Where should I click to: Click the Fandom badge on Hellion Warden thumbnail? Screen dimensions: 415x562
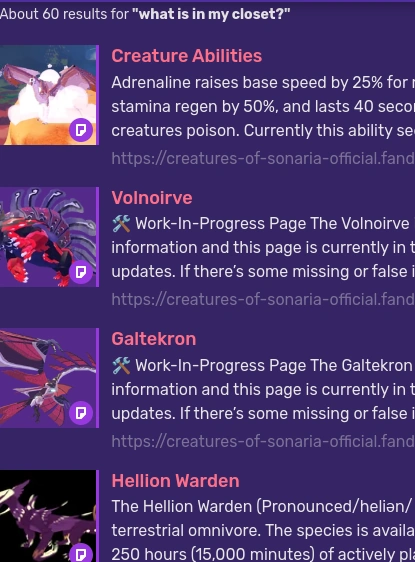pyautogui.click(x=81, y=554)
